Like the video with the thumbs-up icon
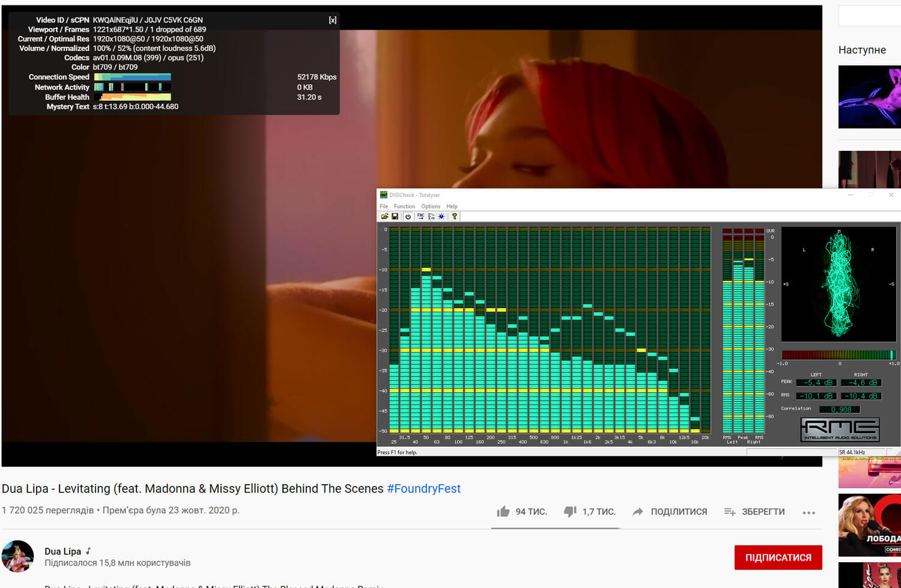 tap(503, 512)
